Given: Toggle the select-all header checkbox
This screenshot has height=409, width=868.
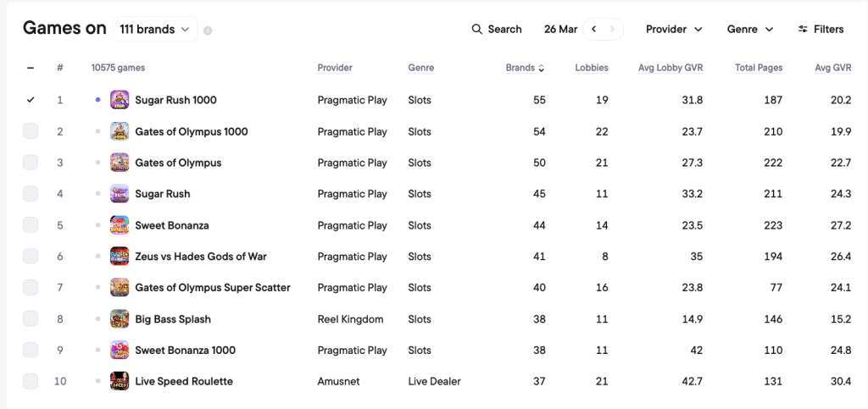Looking at the screenshot, I should pyautogui.click(x=31, y=68).
